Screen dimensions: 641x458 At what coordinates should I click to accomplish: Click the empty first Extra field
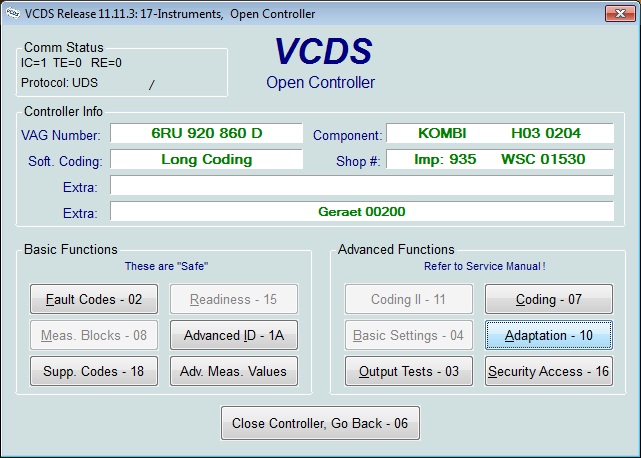(361, 185)
